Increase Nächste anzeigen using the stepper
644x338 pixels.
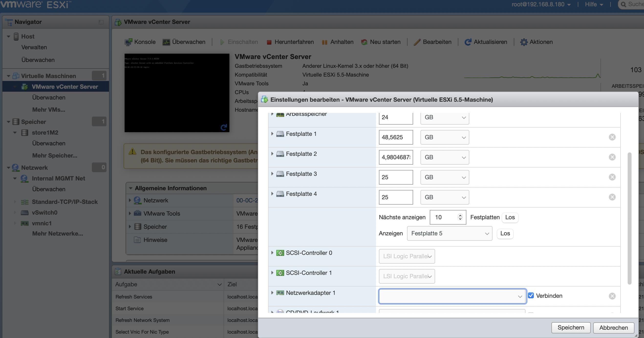(460, 215)
